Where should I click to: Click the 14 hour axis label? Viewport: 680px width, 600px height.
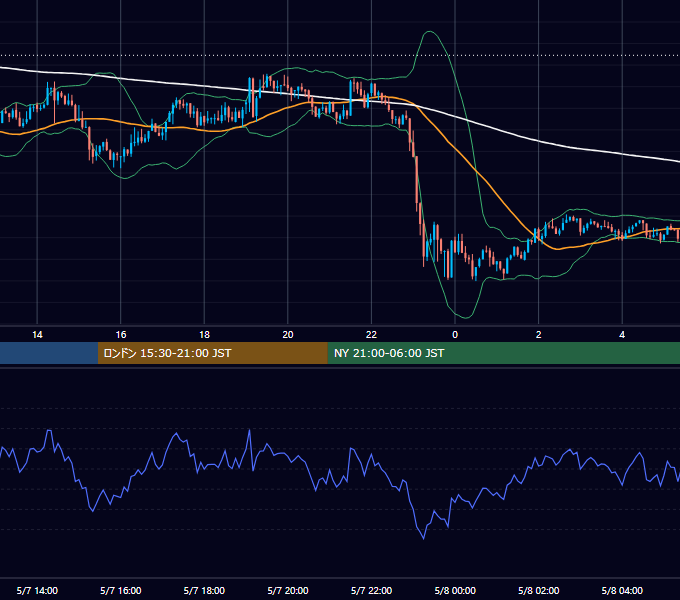coord(37,335)
